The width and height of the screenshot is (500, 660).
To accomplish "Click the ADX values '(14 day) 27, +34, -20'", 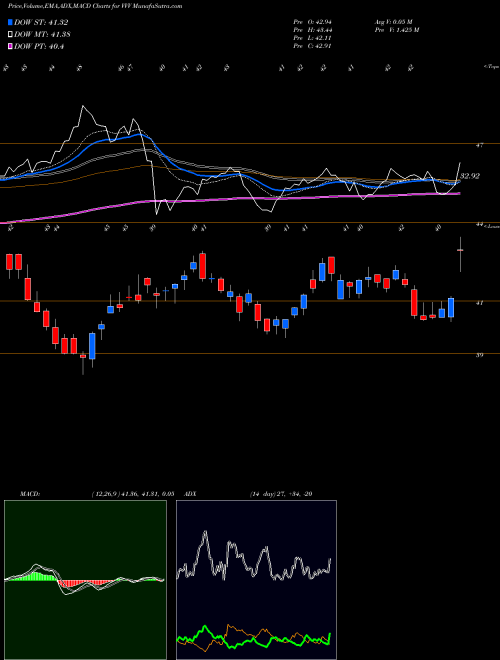I will click(280, 494).
